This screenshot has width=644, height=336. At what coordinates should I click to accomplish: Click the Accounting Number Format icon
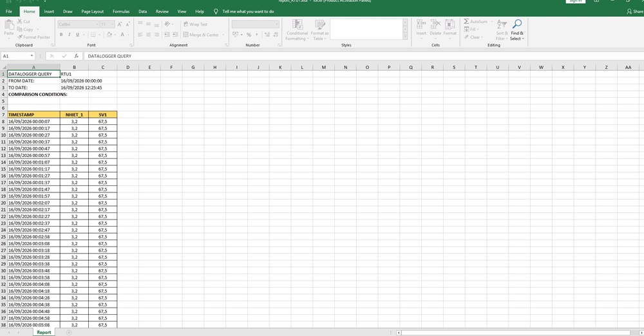pos(235,35)
